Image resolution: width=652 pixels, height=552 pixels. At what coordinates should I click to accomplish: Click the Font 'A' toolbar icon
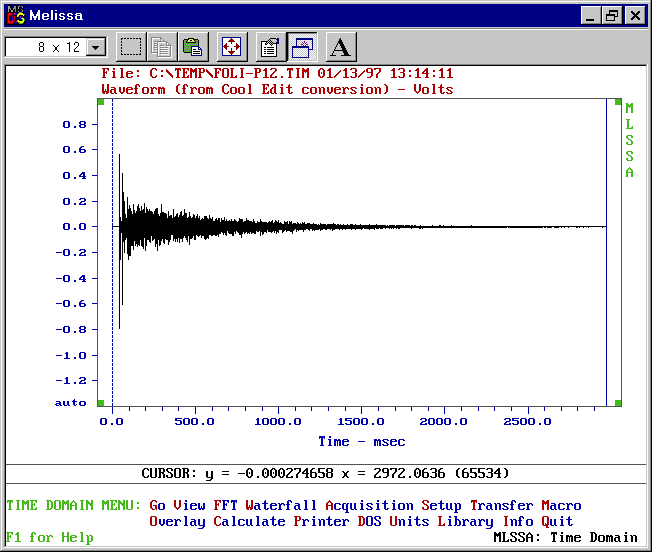point(341,47)
